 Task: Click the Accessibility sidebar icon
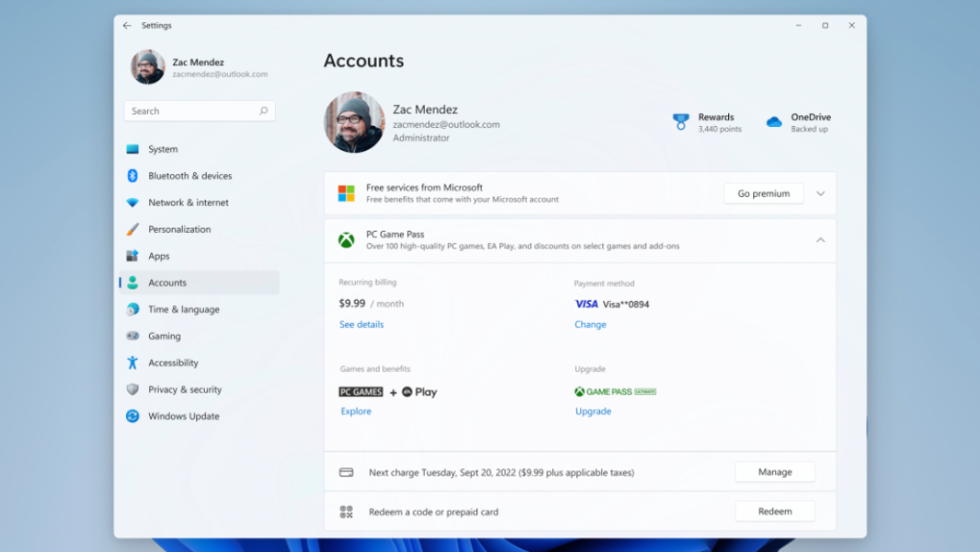point(132,362)
